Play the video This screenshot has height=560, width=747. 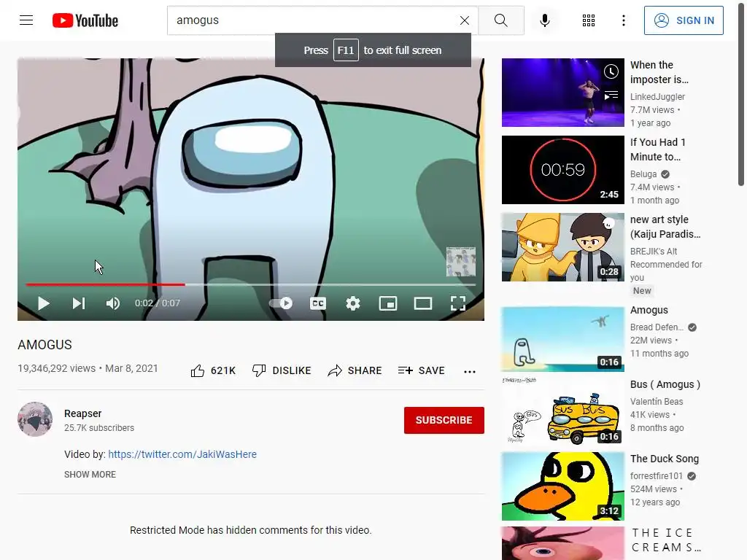pos(43,303)
